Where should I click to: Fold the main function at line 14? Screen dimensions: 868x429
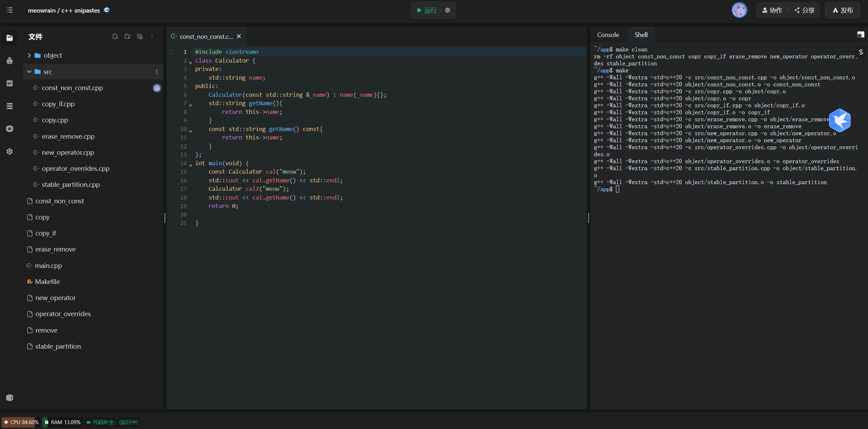click(x=191, y=165)
